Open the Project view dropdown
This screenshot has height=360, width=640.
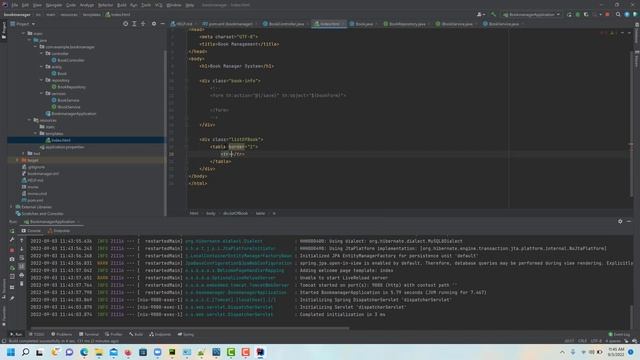23,24
